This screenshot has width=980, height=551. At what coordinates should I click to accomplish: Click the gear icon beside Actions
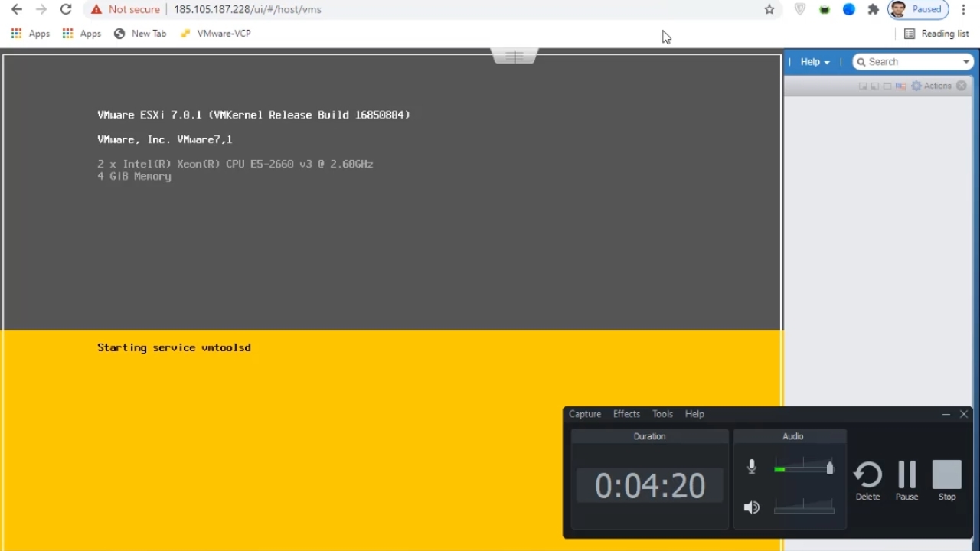[916, 86]
